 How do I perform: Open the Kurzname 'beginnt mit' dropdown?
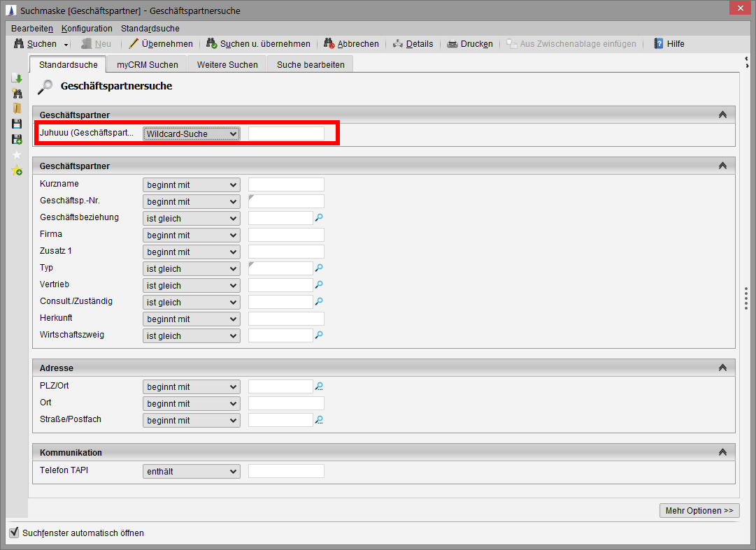click(192, 185)
